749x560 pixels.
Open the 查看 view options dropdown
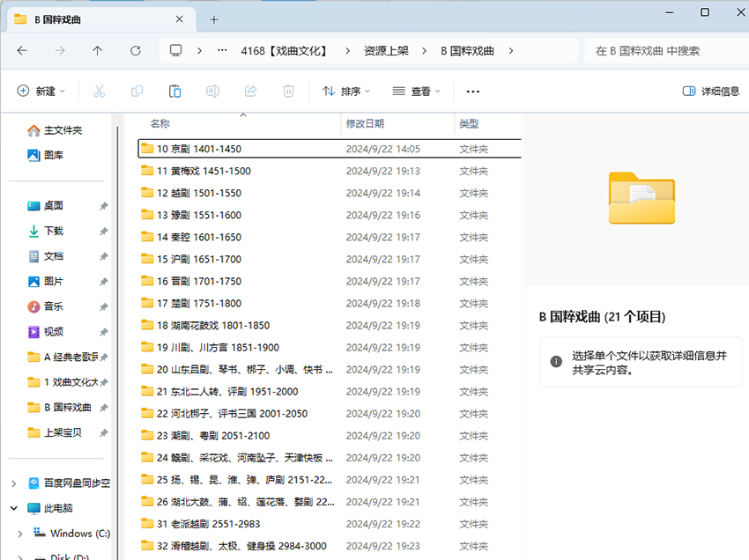click(x=416, y=92)
